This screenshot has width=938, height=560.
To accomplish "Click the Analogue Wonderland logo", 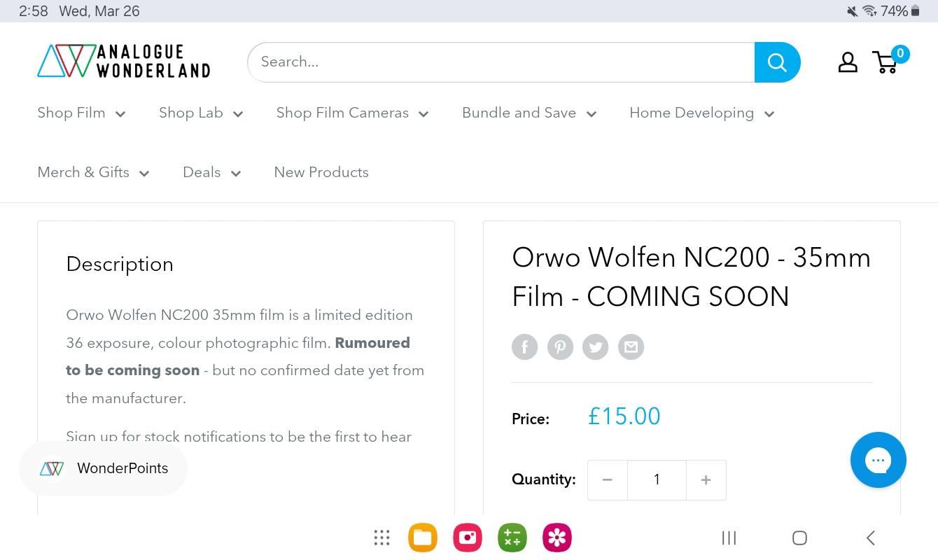I will [124, 61].
